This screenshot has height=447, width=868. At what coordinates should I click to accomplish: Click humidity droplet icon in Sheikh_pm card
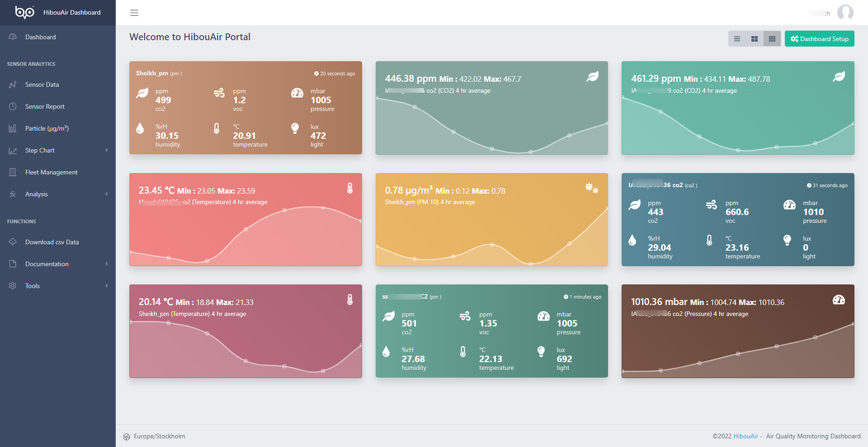[x=140, y=128]
